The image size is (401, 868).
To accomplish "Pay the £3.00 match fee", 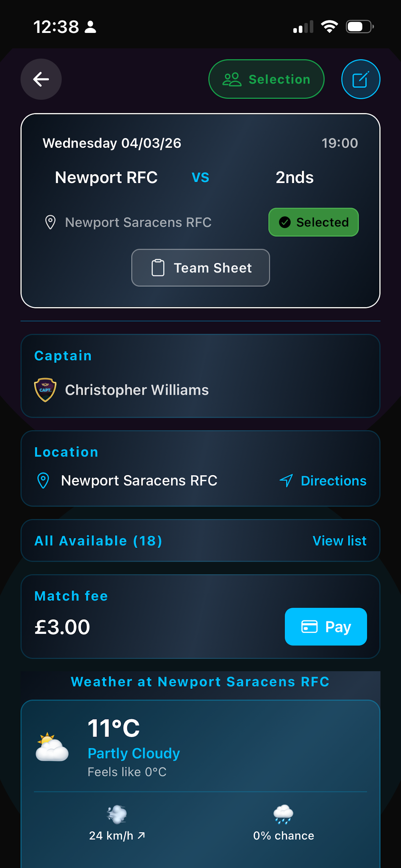I will point(325,626).
